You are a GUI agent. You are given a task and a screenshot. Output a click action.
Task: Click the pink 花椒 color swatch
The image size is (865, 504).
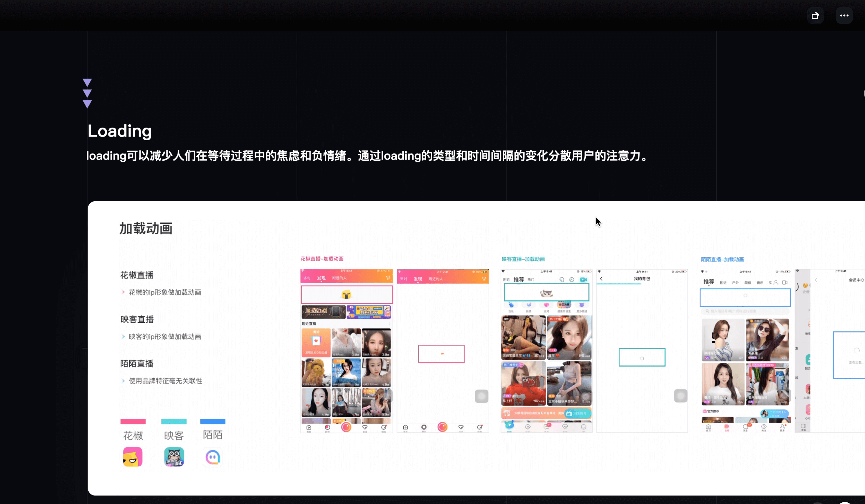[x=133, y=422]
